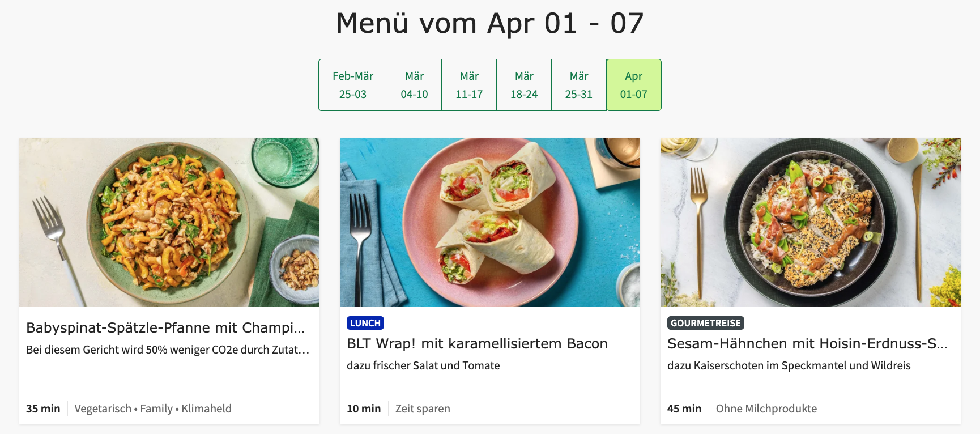980x434 pixels.
Task: Switch to the Mär 11-17 week tab
Action: tap(469, 84)
